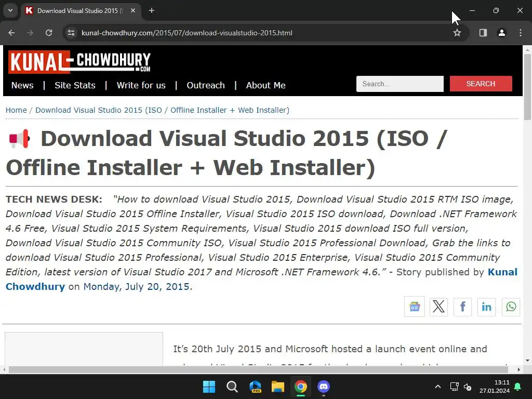Click the Google Chrome taskbar icon
Image resolution: width=532 pixels, height=399 pixels.
(x=301, y=387)
